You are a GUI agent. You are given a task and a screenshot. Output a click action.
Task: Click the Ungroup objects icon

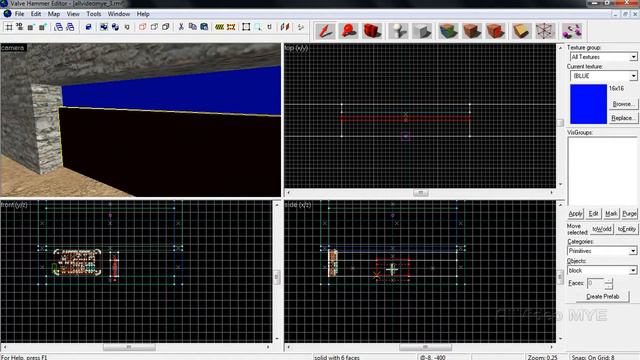116,27
